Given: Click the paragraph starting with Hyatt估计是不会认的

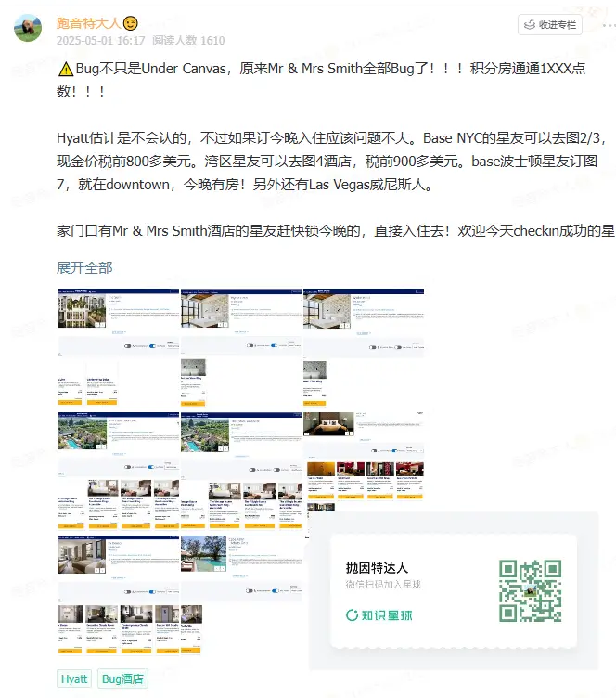Looking at the screenshot, I should click(x=332, y=162).
